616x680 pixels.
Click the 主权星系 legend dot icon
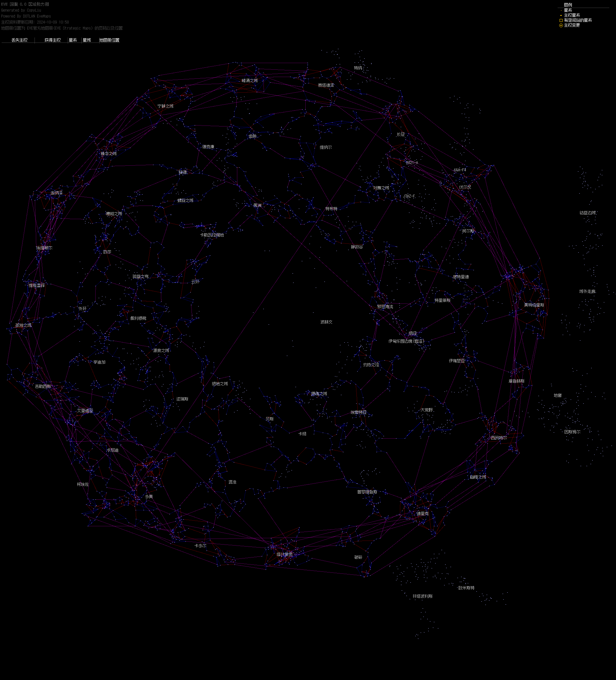[561, 16]
